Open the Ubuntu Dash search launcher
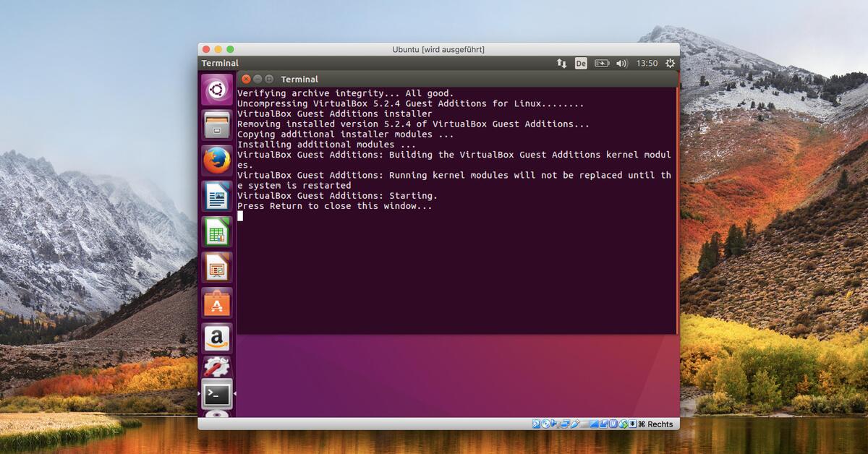The image size is (868, 454). 216,90
